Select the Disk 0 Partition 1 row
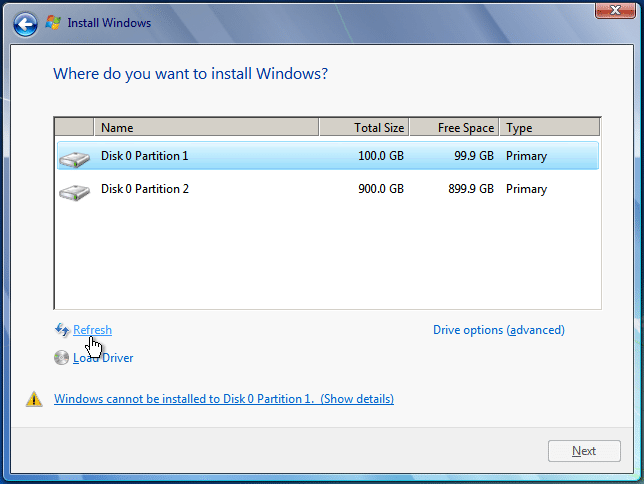Screen dimensions: 644x484 (328, 156)
